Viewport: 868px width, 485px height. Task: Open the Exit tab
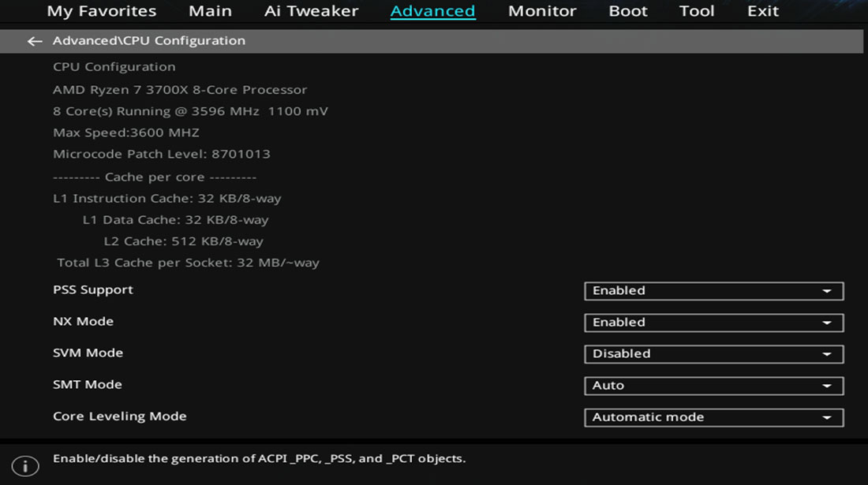[x=763, y=11]
